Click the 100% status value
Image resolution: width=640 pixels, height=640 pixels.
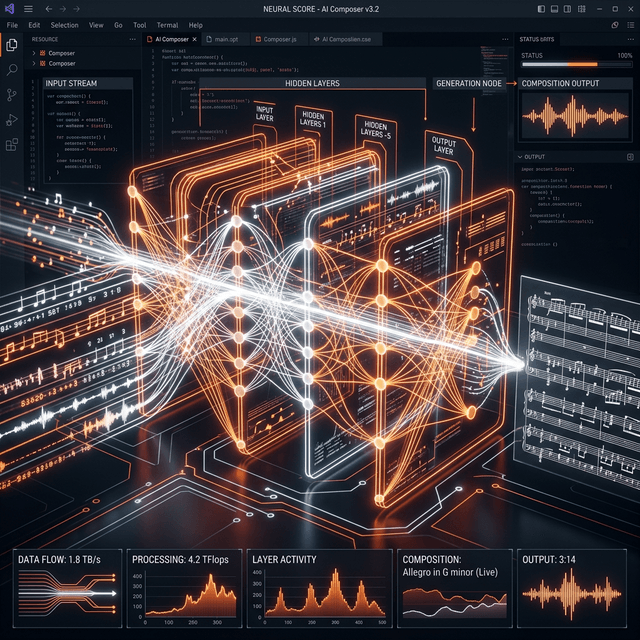coord(624,56)
